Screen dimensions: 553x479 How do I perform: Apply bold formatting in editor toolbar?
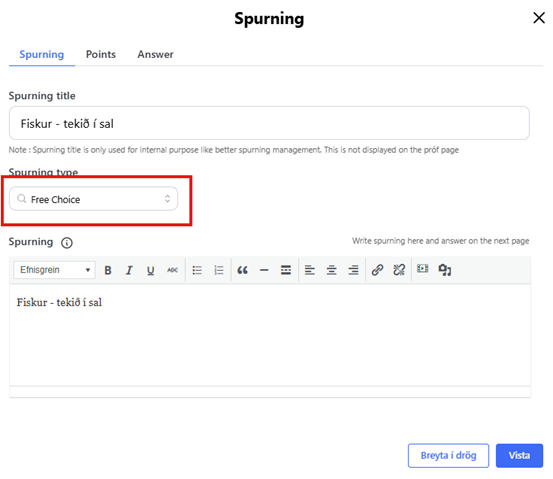(x=108, y=270)
